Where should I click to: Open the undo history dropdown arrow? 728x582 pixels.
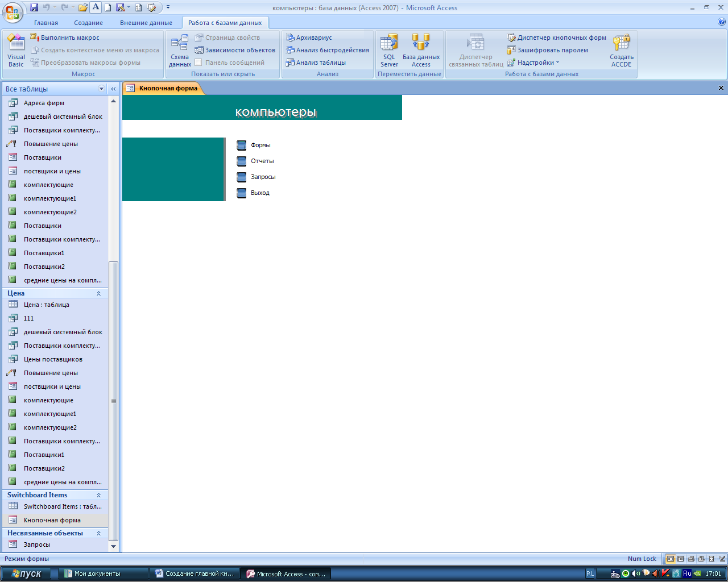click(55, 7)
